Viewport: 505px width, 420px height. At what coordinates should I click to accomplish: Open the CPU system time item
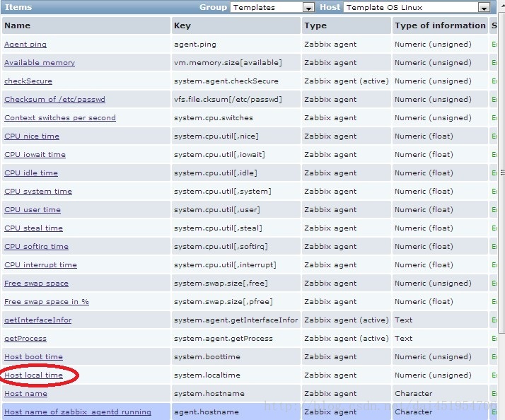pos(38,191)
